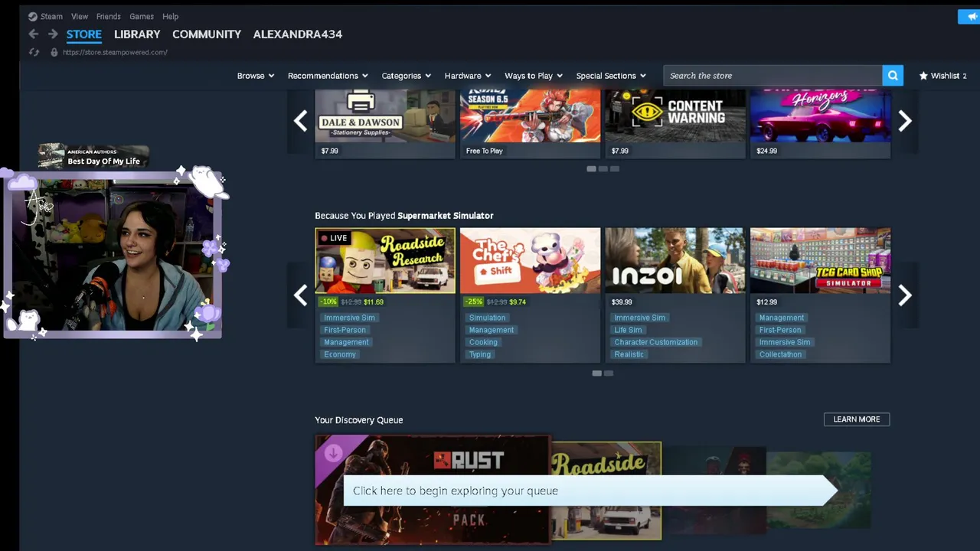Click the Life Sim tag on inZOI
Viewport: 980px width, 551px height.
pyautogui.click(x=628, y=330)
